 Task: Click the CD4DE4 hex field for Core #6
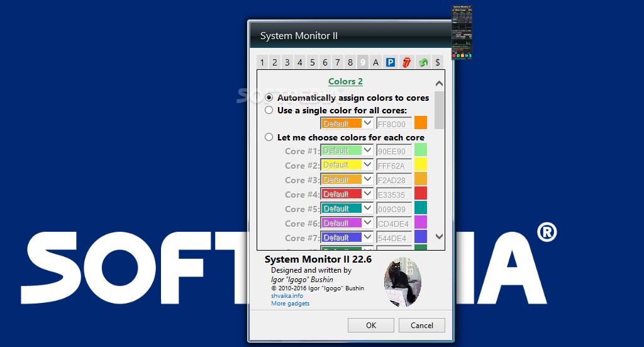coord(394,223)
